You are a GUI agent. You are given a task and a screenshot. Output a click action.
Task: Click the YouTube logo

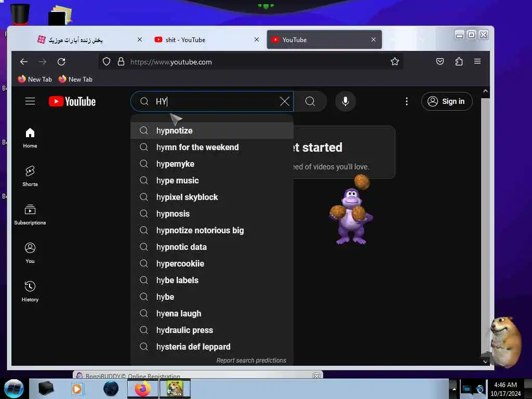pos(72,101)
